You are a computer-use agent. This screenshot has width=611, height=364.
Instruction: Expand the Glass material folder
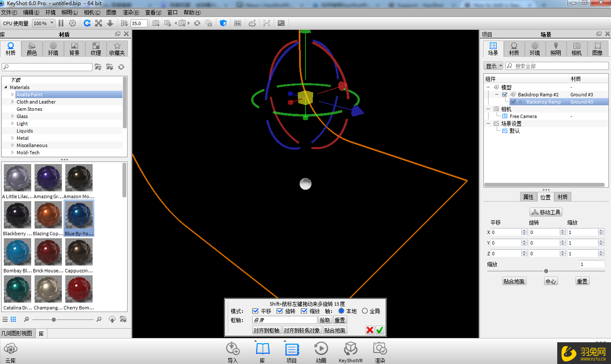tap(12, 116)
